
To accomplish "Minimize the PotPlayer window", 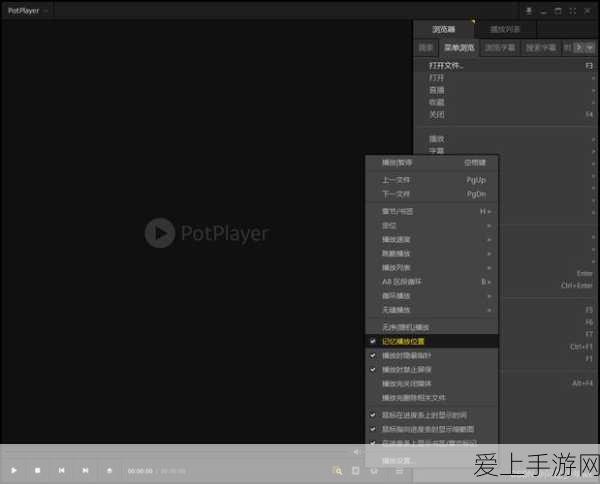I will coord(543,11).
